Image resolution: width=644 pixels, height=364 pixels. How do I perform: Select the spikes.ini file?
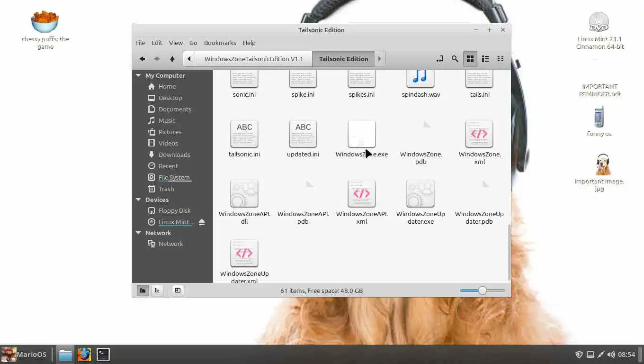(x=362, y=85)
